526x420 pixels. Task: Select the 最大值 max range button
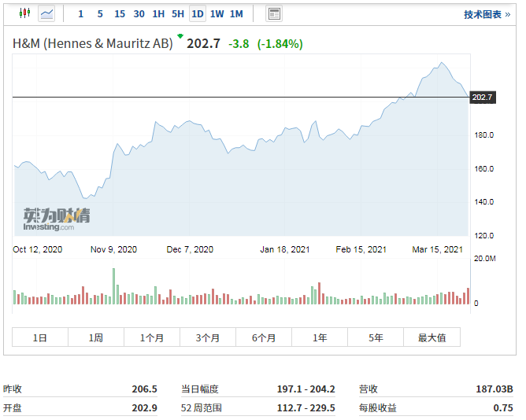[432, 337]
